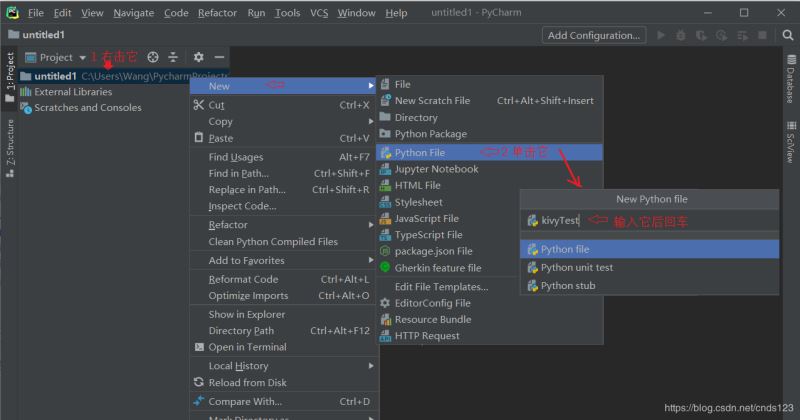This screenshot has width=800, height=420.
Task: Click Reload from Disk entry
Action: (x=283, y=382)
